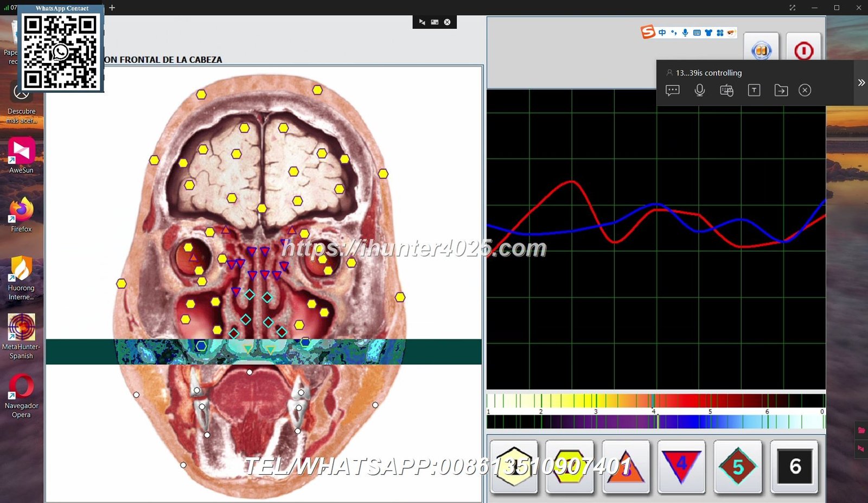Screen dimensions: 868x503
Task: Toggle the black square level 6 marker
Action: pos(794,466)
